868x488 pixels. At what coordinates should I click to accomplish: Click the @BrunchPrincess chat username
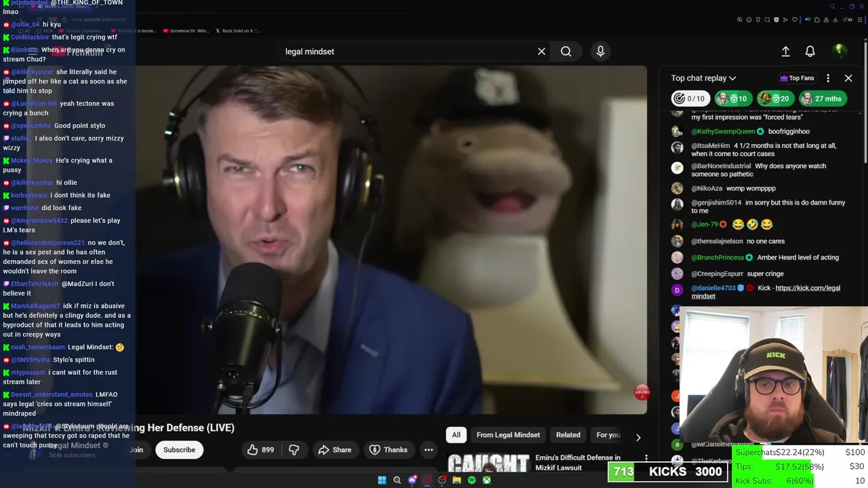click(717, 258)
